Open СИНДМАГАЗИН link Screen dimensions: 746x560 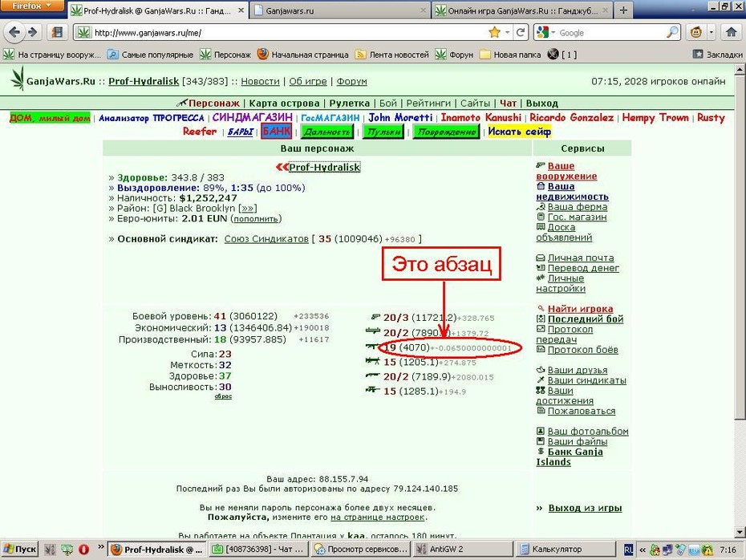pos(252,117)
